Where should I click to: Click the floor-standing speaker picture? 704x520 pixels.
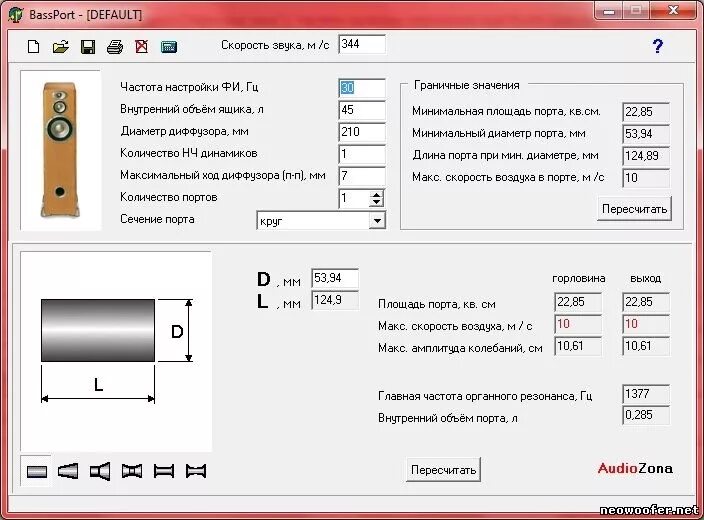pyautogui.click(x=61, y=150)
